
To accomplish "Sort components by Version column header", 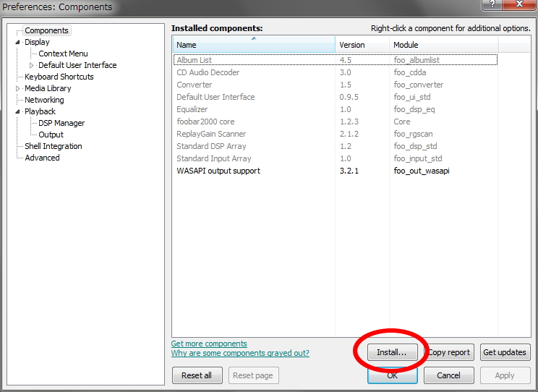I will coord(362,45).
